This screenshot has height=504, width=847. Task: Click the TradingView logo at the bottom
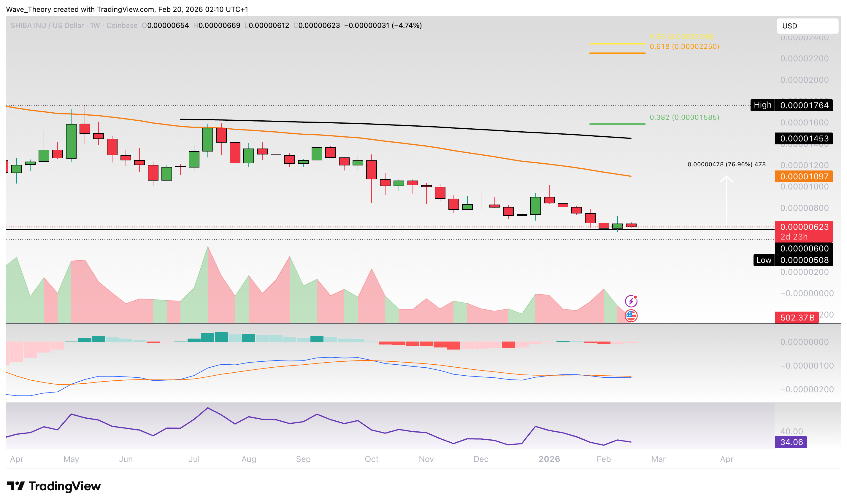coord(54,486)
